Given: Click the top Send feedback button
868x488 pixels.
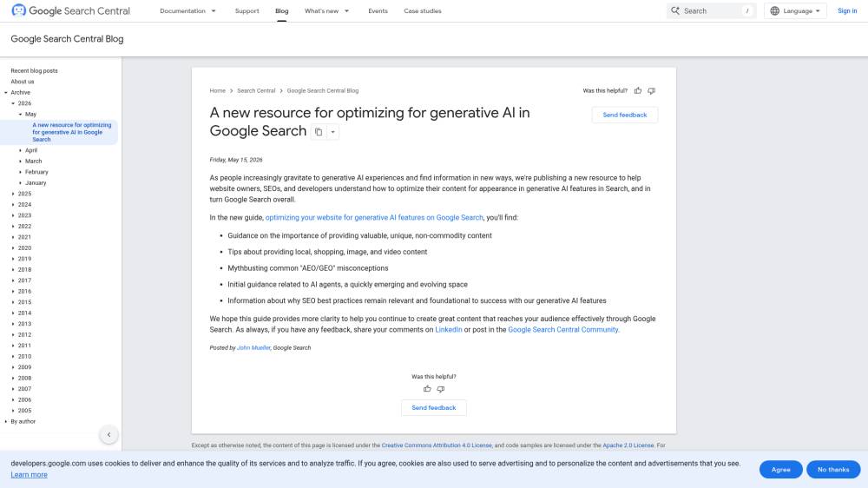Looking at the screenshot, I should coord(624,115).
